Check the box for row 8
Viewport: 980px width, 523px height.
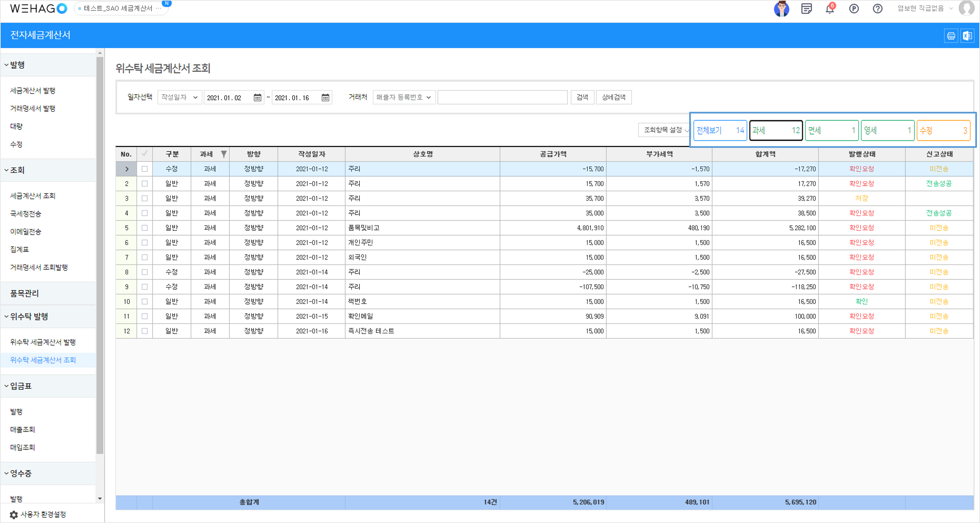(x=145, y=272)
